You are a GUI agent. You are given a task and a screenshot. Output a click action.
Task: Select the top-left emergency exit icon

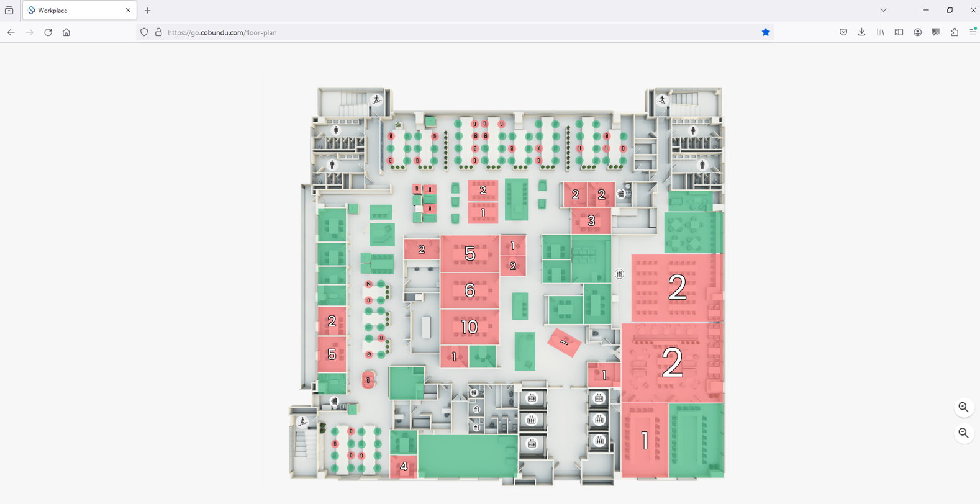coord(376,99)
